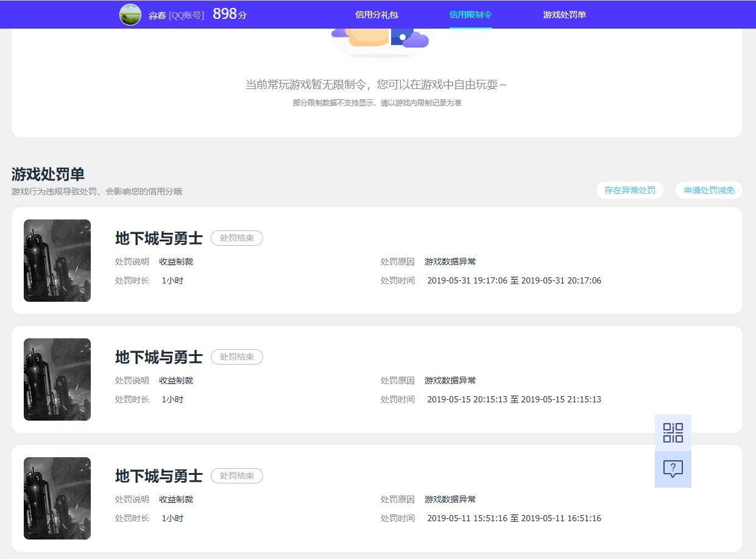Click 游戏数据异常 reason on the 2019-05-31 card
Image resolution: width=756 pixels, height=559 pixels.
[450, 262]
